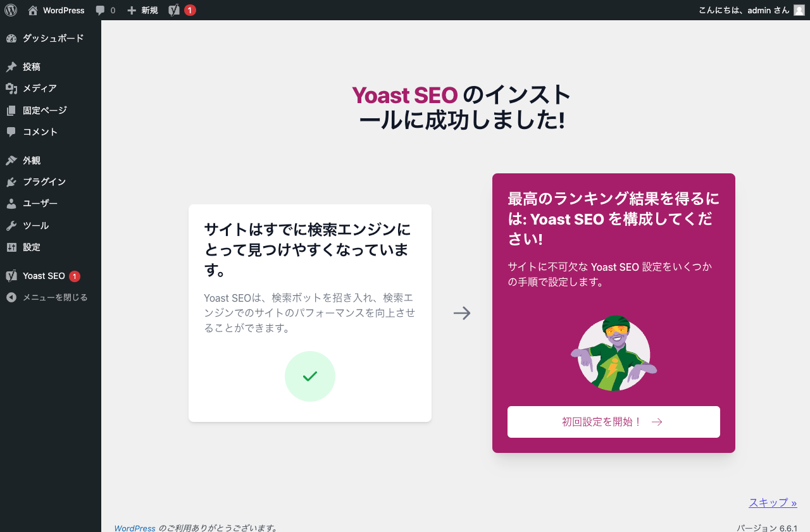Click the Yoast SEO のインストールに成功しました heading

pyautogui.click(x=461, y=107)
